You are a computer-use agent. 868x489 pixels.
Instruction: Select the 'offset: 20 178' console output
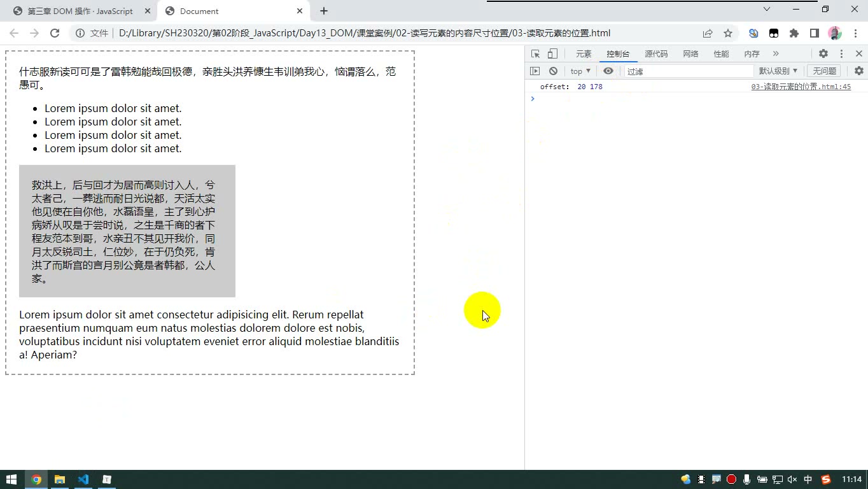[571, 87]
